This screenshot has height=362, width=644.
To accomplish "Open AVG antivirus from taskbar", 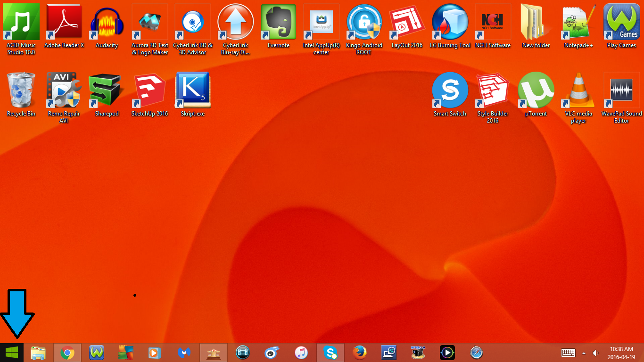I will 126,353.
